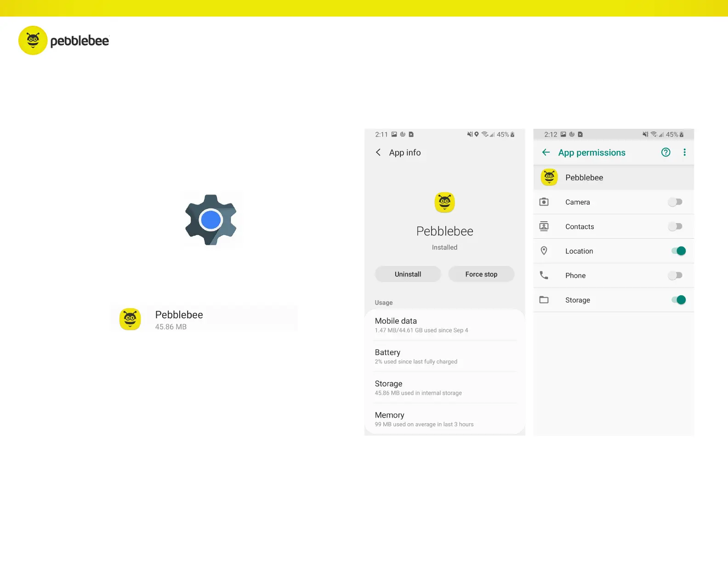Tap the Storage folder icon
728x563 pixels.
544,300
